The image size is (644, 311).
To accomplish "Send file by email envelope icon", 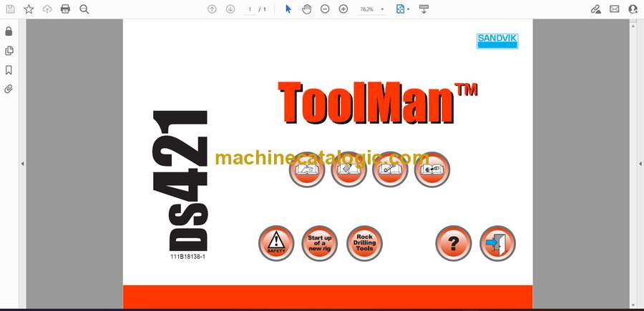I will coord(615,9).
